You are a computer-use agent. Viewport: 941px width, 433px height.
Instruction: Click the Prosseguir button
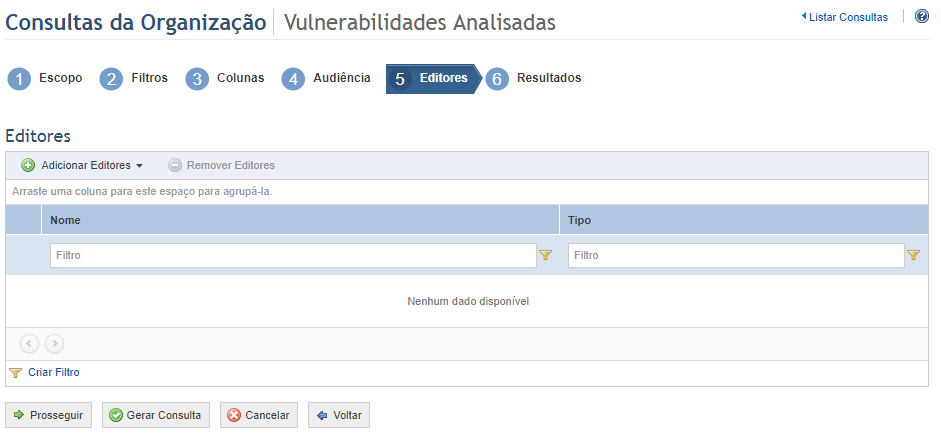49,415
